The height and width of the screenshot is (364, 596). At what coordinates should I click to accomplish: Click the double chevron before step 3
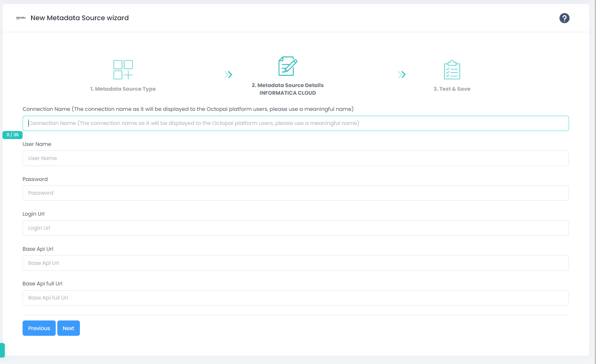pyautogui.click(x=402, y=75)
